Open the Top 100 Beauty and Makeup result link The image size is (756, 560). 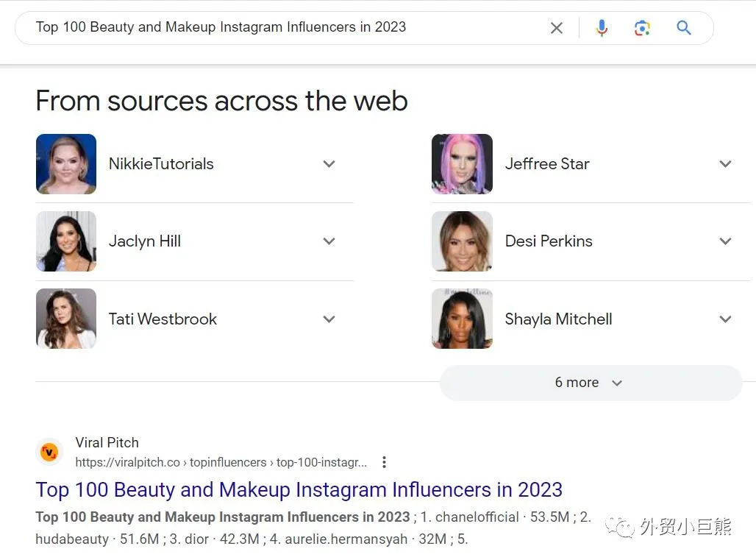click(x=299, y=489)
